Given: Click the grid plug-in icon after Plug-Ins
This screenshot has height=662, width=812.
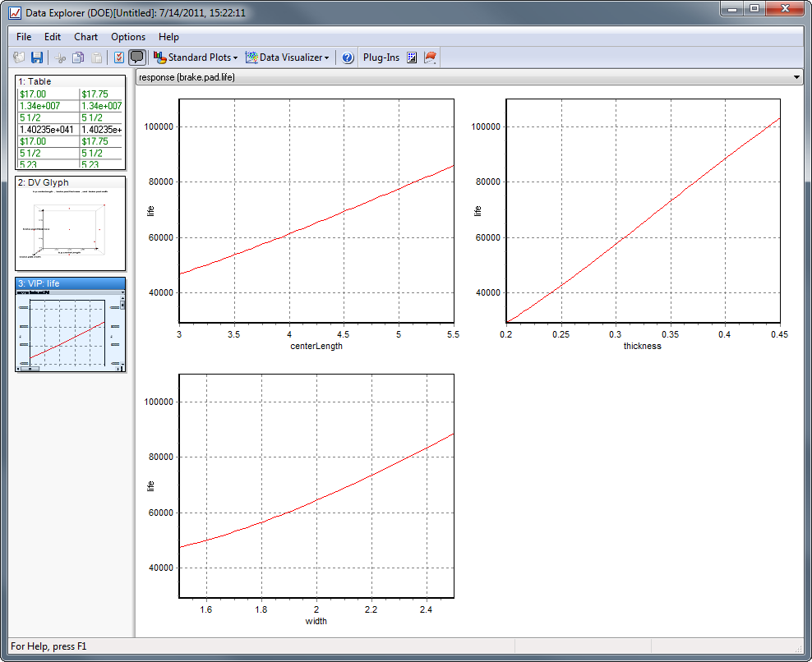Looking at the screenshot, I should pos(413,57).
